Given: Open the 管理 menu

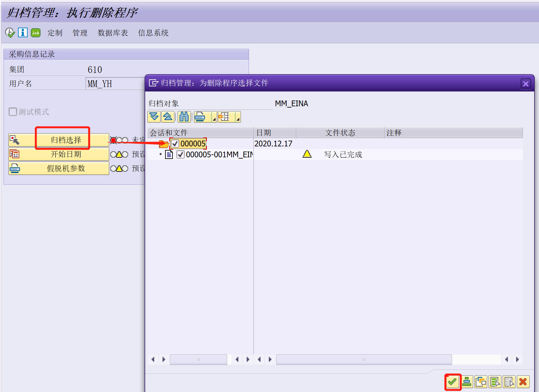Looking at the screenshot, I should 80,33.
